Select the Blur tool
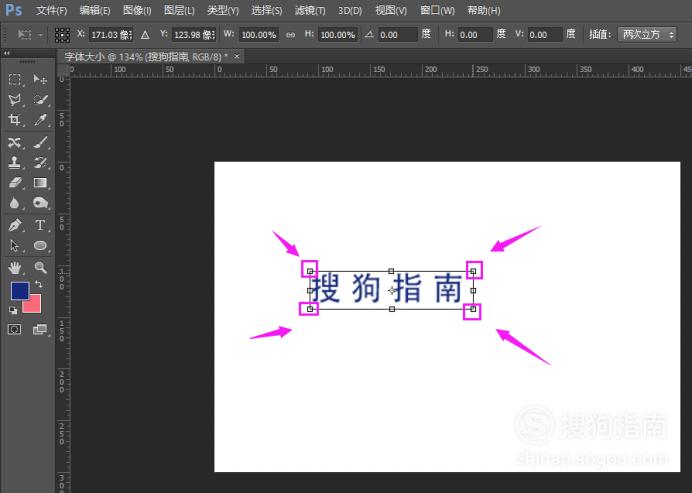This screenshot has width=692, height=493. tap(15, 203)
